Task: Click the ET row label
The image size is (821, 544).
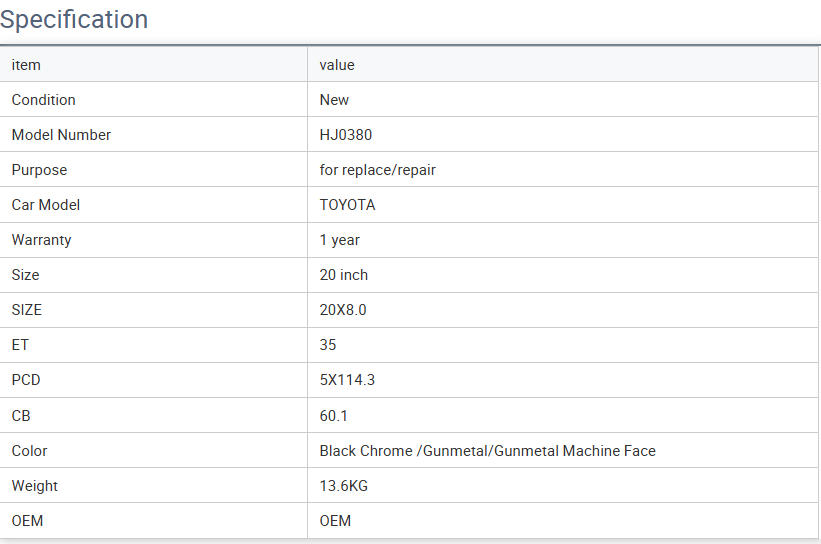Action: coord(20,345)
